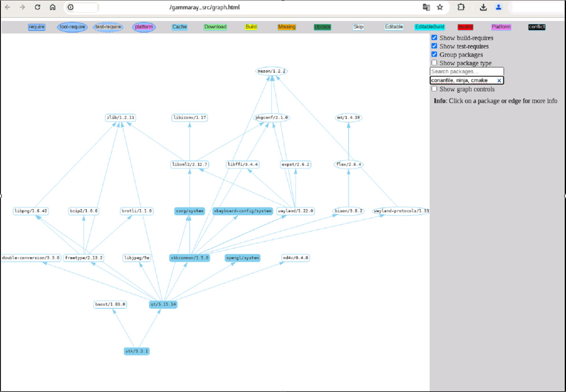This screenshot has height=392, width=566.
Task: Select the require legend item
Action: pyautogui.click(x=37, y=27)
